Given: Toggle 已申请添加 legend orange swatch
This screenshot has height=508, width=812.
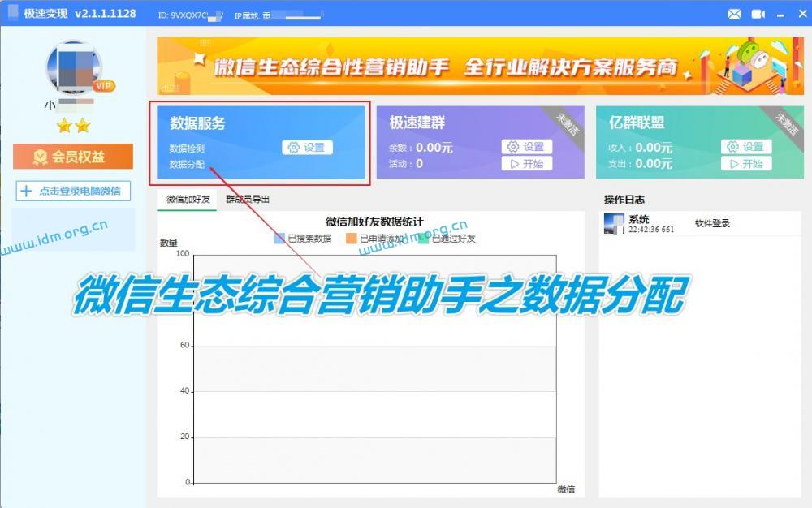Looking at the screenshot, I should tap(351, 239).
